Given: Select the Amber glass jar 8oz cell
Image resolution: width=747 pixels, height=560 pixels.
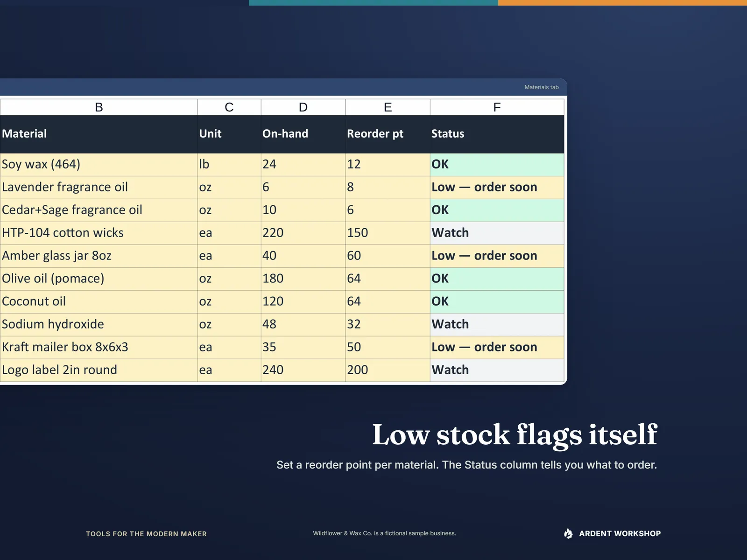Looking at the screenshot, I should click(x=99, y=256).
